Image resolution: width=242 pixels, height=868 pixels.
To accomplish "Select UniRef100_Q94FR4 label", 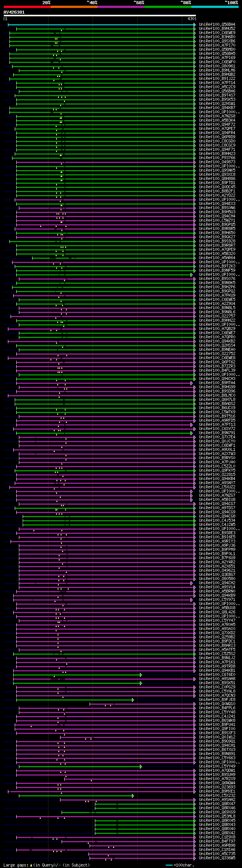I will click(x=217, y=133).
